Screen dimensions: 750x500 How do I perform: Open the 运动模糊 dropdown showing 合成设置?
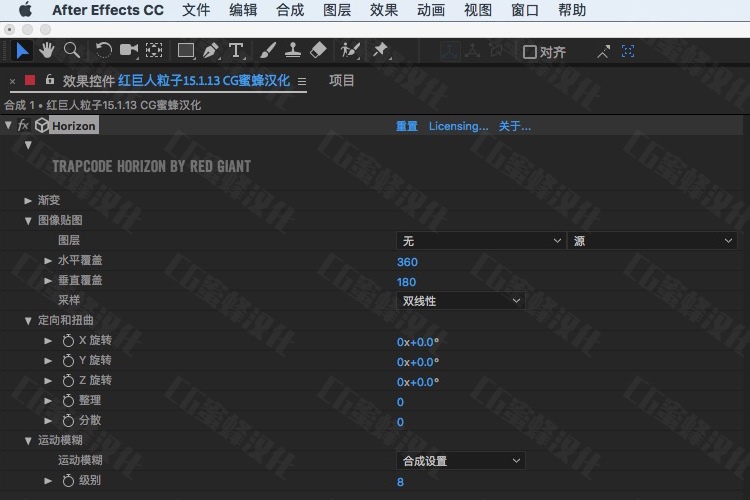461,461
